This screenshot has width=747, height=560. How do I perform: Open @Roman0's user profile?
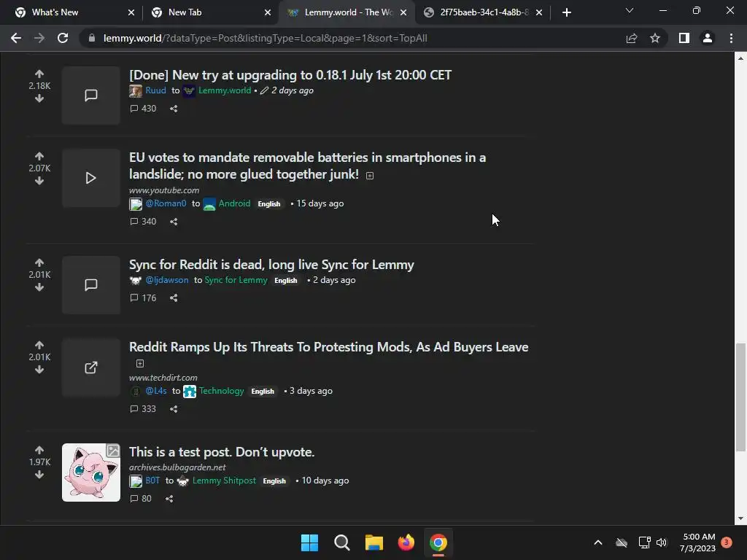click(166, 203)
